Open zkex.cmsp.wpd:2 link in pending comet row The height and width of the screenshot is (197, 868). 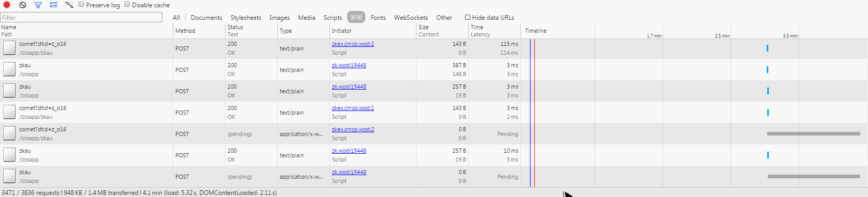[x=353, y=129]
